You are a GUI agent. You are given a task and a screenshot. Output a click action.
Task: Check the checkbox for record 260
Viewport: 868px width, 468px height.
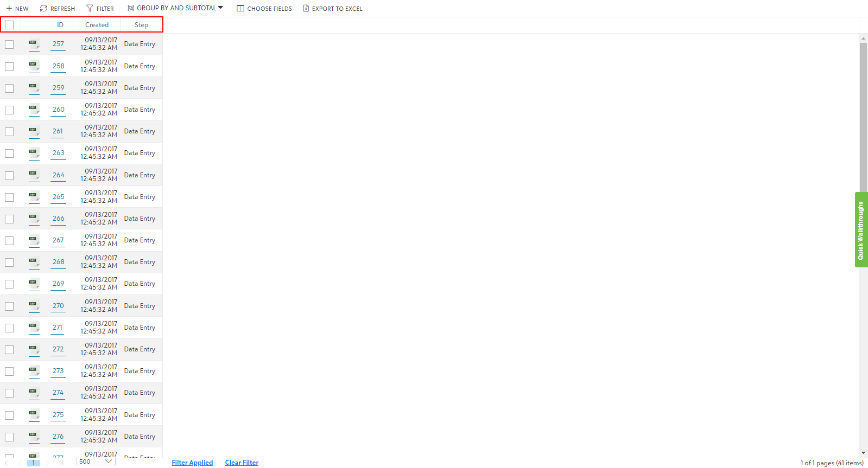click(9, 110)
